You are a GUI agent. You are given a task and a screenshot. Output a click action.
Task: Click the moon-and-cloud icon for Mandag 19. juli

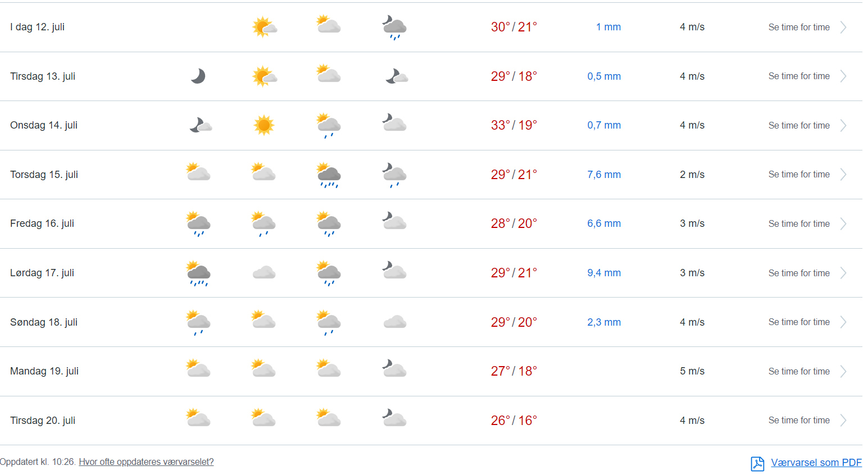pos(394,369)
